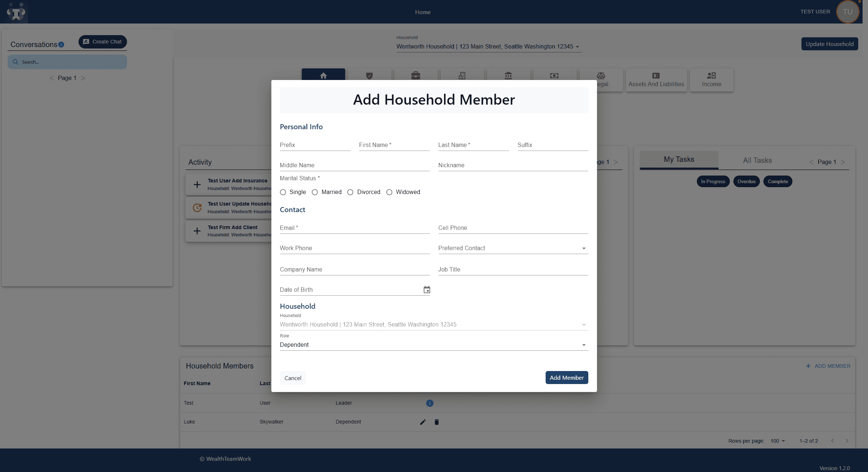The height and width of the screenshot is (472, 868).
Task: Click plus icon on Test User Add Insurance
Action: [x=197, y=185]
